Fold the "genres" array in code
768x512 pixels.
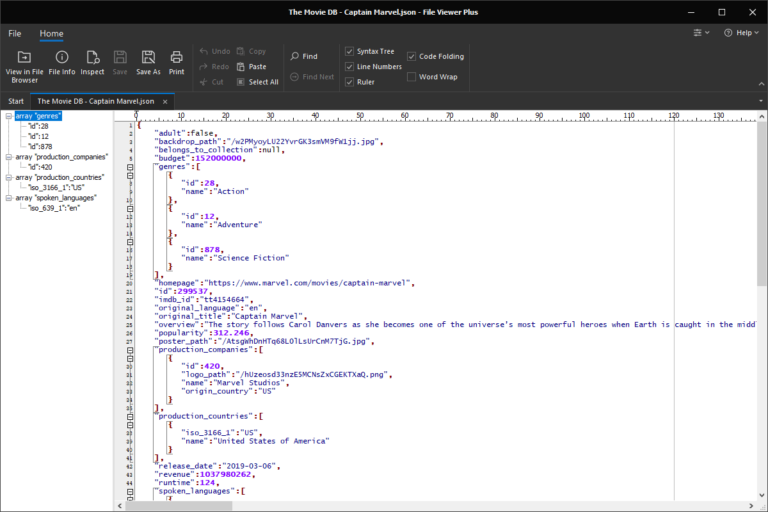(x=130, y=167)
